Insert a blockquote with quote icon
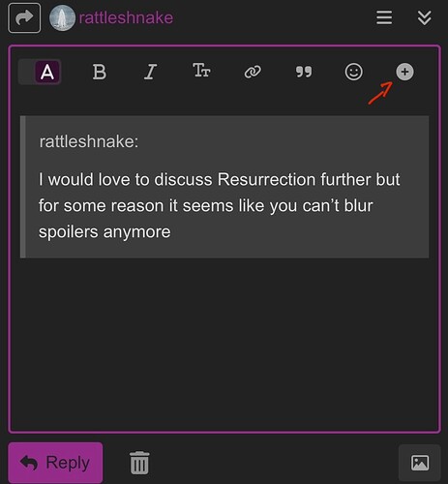The width and height of the screenshot is (448, 484). point(304,72)
